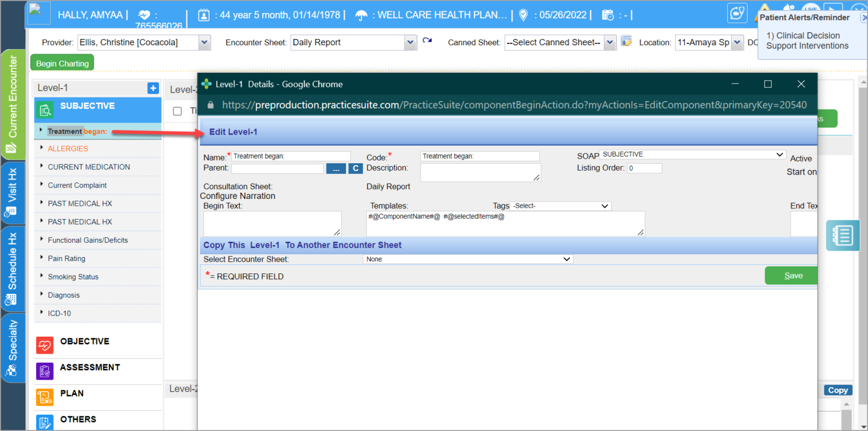Viewport: 868px width, 431px height.
Task: Maximize the Level-1 Details popup window
Action: click(767, 84)
